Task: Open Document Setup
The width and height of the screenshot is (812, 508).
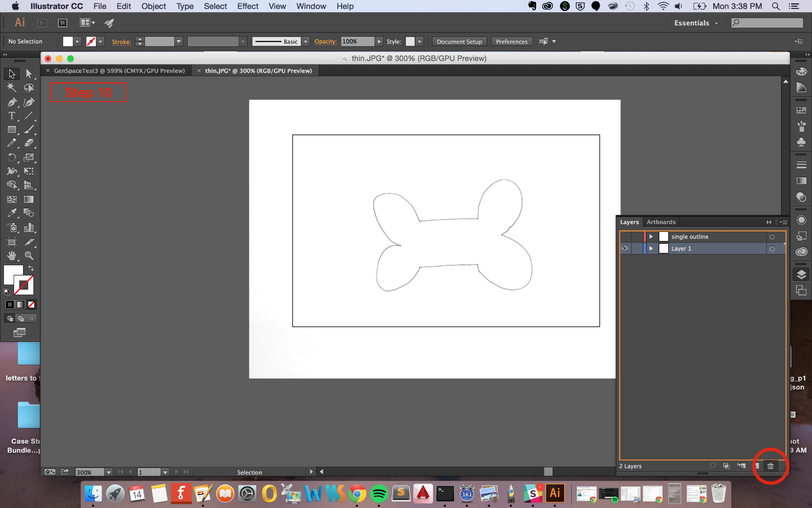Action: coord(459,41)
